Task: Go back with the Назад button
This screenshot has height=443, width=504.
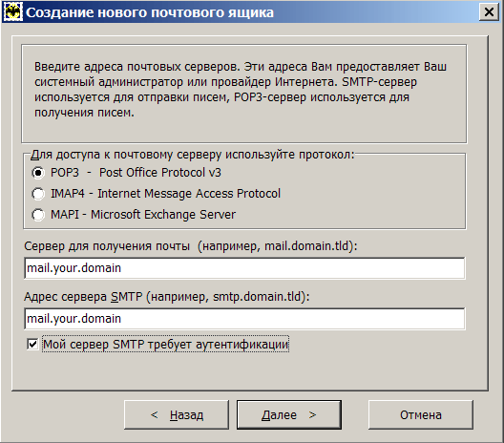Action: point(177,414)
